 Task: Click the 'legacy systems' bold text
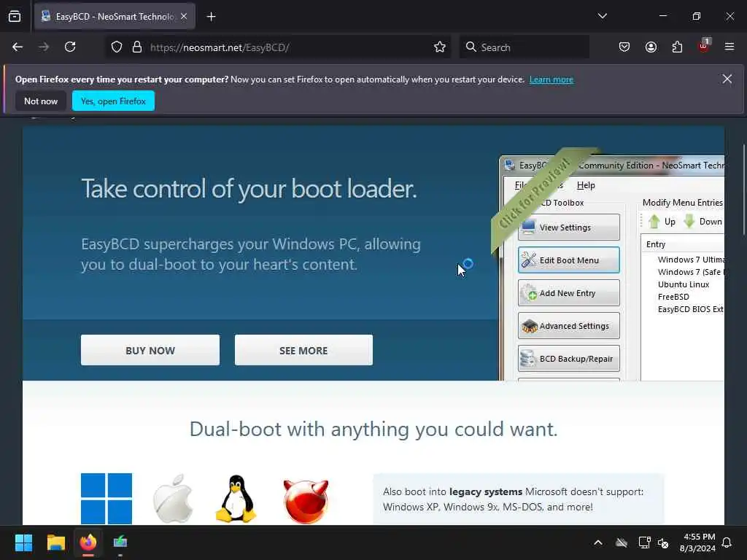pyautogui.click(x=485, y=492)
